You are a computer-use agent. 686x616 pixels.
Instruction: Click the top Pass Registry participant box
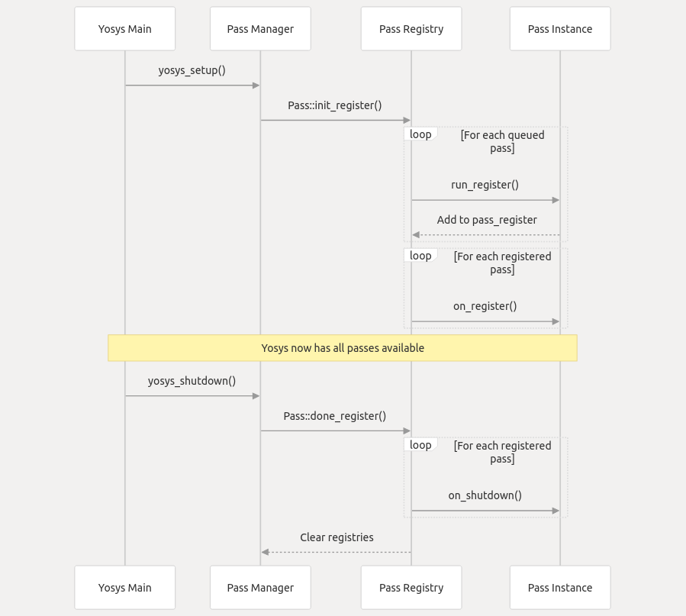coord(411,29)
